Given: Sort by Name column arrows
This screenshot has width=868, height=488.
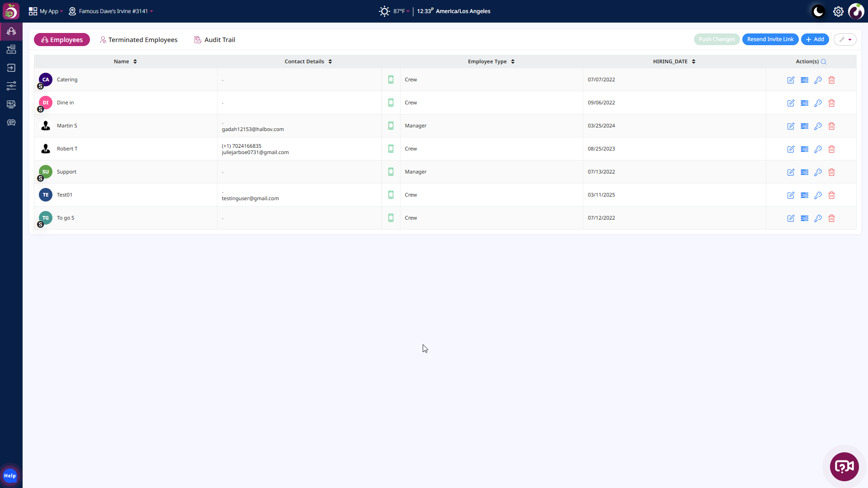Looking at the screenshot, I should pos(135,61).
